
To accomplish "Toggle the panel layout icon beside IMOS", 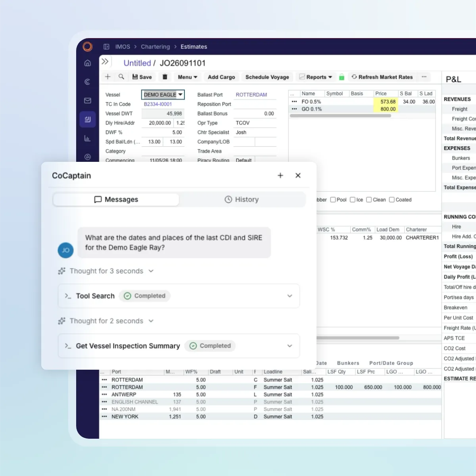I will (x=106, y=47).
